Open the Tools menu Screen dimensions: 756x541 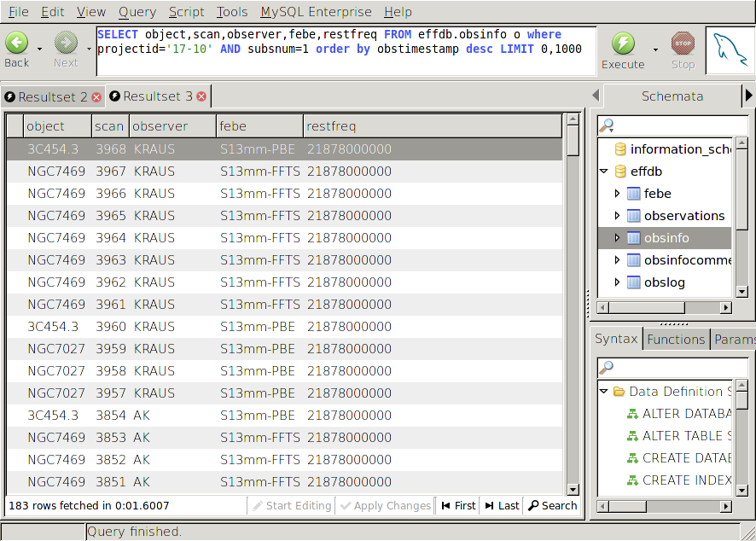pyautogui.click(x=232, y=12)
